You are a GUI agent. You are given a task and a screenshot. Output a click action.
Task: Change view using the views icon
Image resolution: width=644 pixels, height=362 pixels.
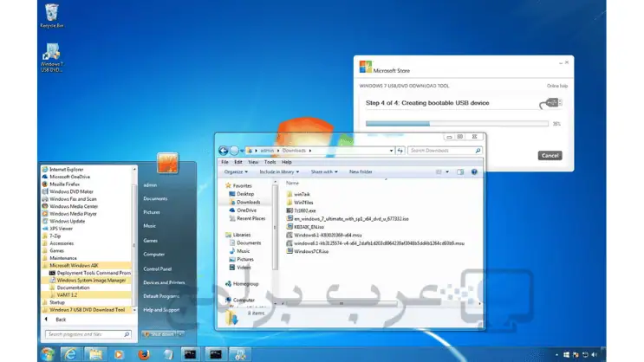point(439,172)
